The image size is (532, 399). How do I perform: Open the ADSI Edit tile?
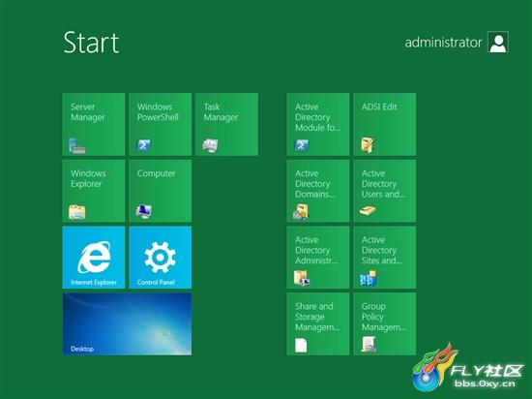tap(385, 124)
